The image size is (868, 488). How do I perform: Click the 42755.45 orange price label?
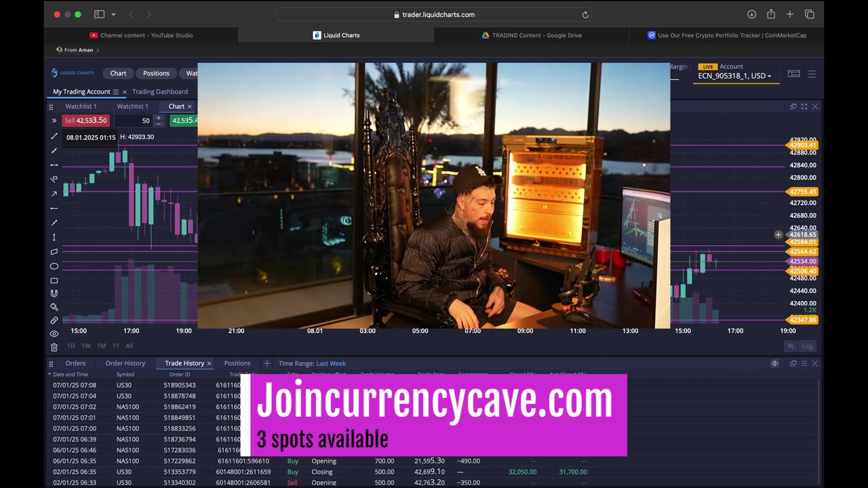pyautogui.click(x=803, y=192)
